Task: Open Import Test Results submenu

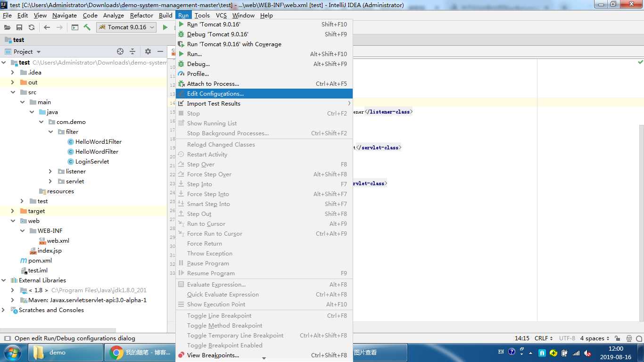Action: (x=264, y=103)
